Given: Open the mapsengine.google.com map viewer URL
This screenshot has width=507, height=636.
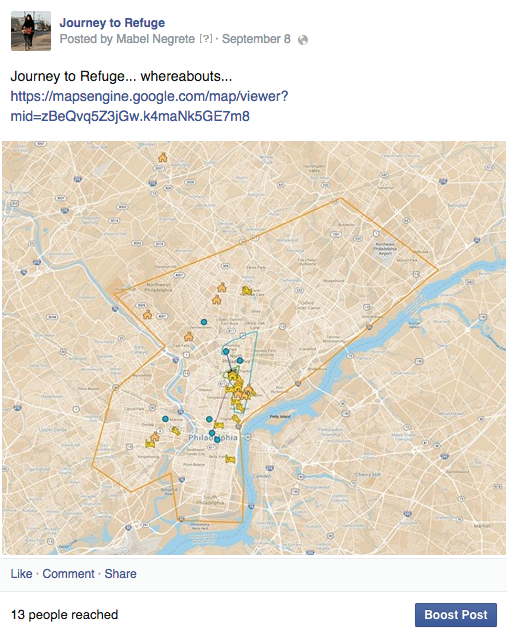Looking at the screenshot, I should [149, 106].
